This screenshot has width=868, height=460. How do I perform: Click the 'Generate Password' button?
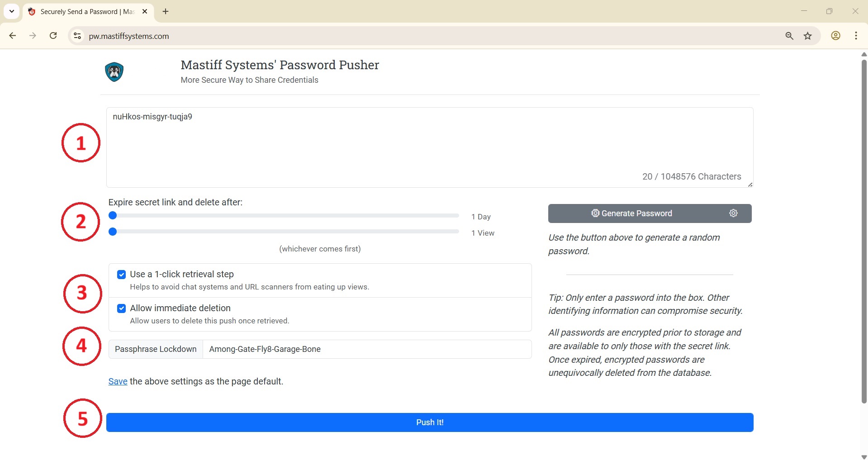click(632, 213)
